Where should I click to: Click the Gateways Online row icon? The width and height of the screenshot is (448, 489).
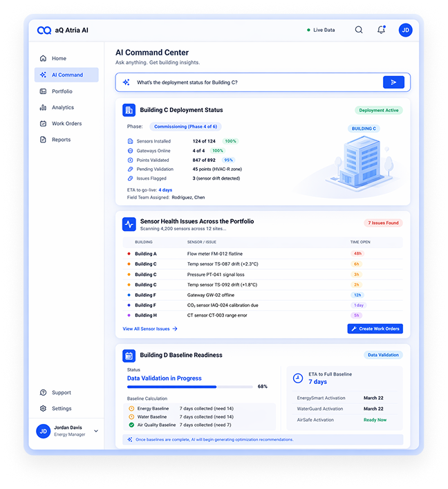point(130,151)
